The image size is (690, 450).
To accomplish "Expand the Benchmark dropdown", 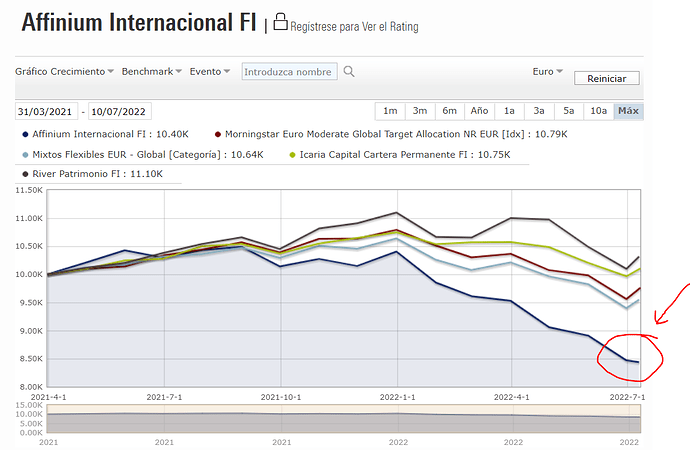I will tap(151, 72).
